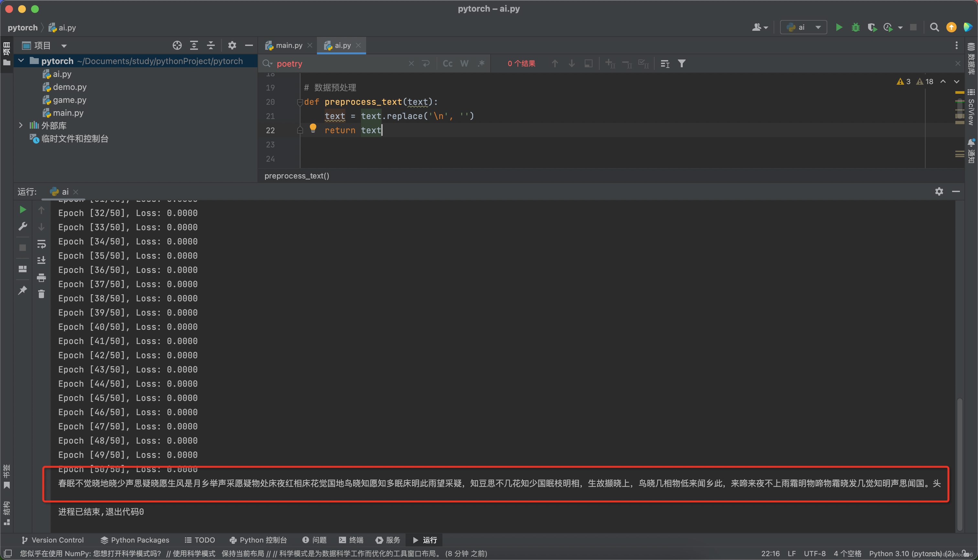
Task: Open run panel settings gear icon
Action: tap(939, 191)
